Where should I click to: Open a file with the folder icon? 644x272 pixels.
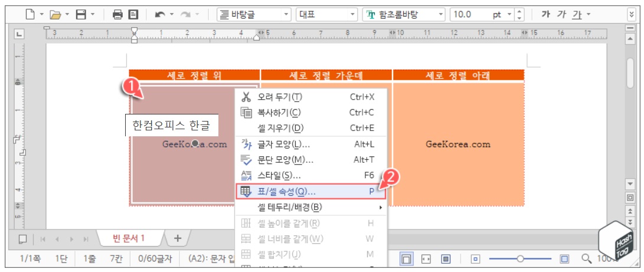coord(55,15)
